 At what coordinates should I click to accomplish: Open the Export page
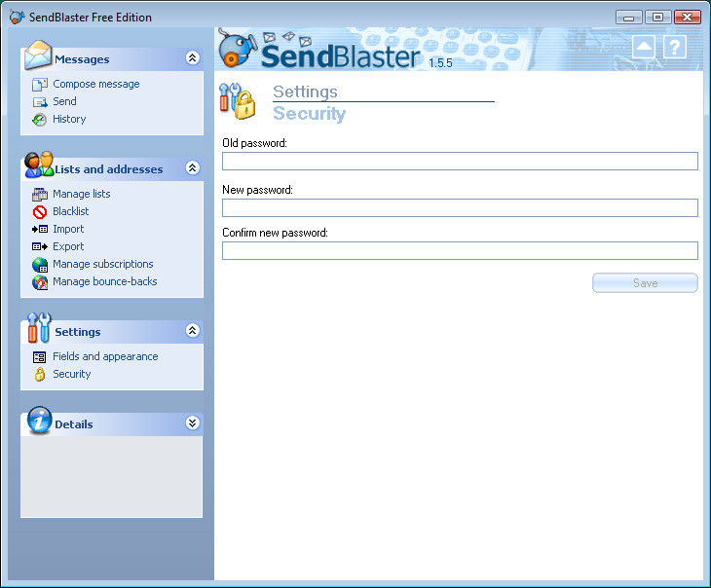tap(68, 246)
